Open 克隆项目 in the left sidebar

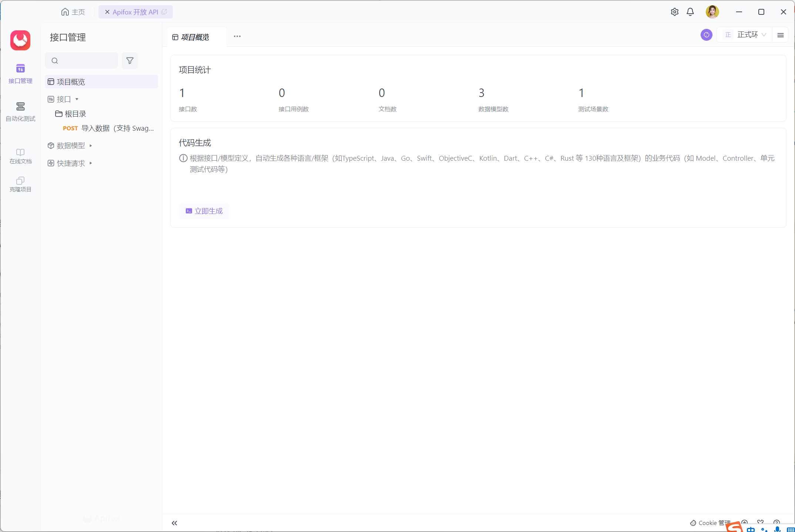20,184
